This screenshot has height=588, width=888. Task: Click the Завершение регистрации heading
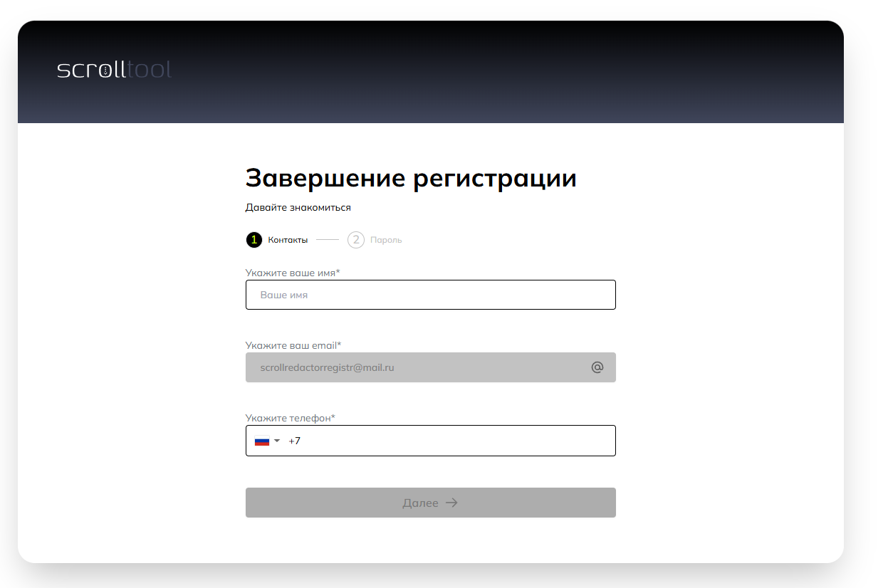[x=410, y=178]
